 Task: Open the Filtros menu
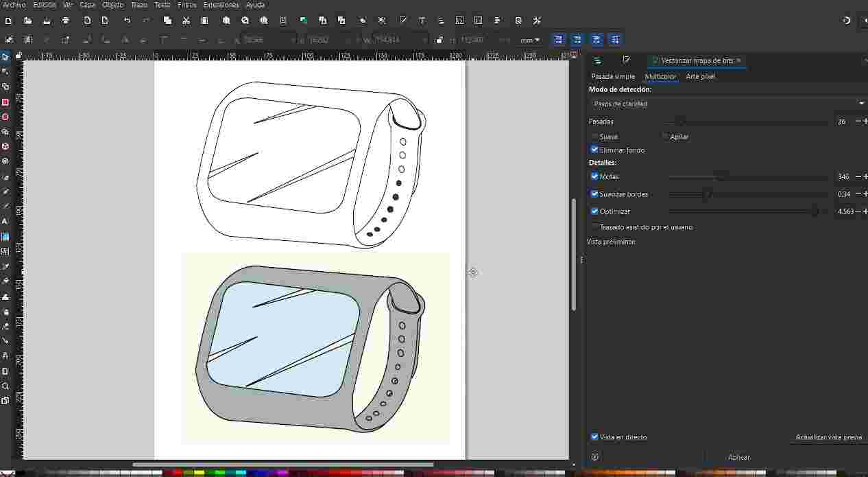click(186, 5)
